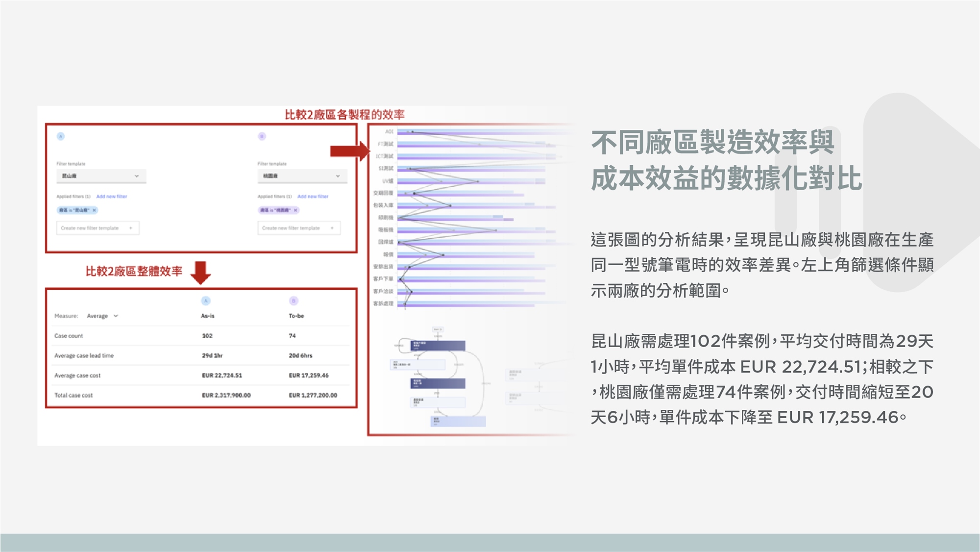
Task: Select the As-is column header
Action: [x=208, y=316]
